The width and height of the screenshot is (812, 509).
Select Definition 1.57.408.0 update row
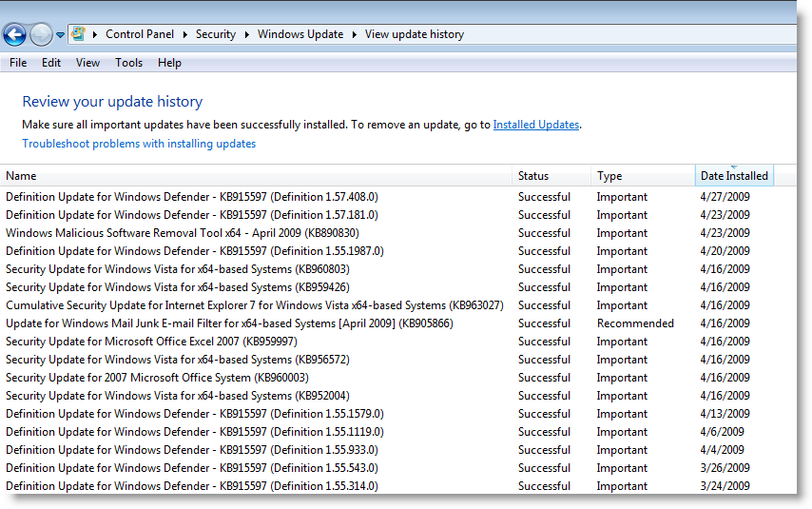coord(398,197)
